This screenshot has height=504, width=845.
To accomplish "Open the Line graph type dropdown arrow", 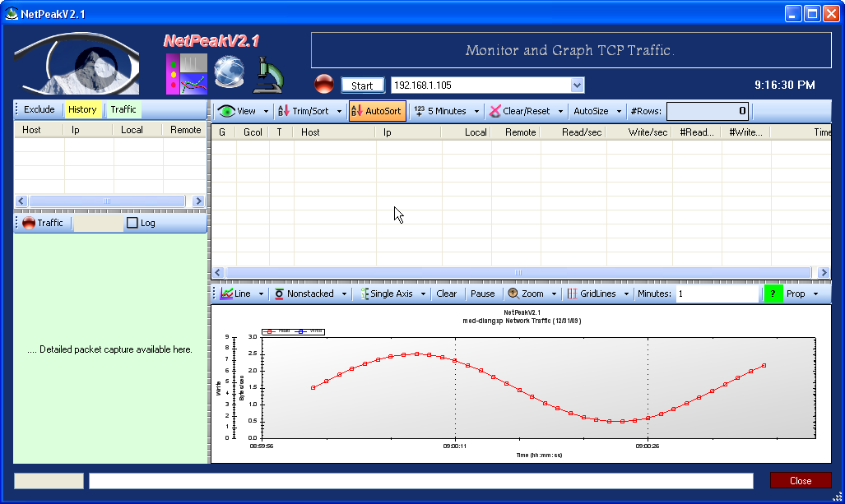I will tap(261, 294).
